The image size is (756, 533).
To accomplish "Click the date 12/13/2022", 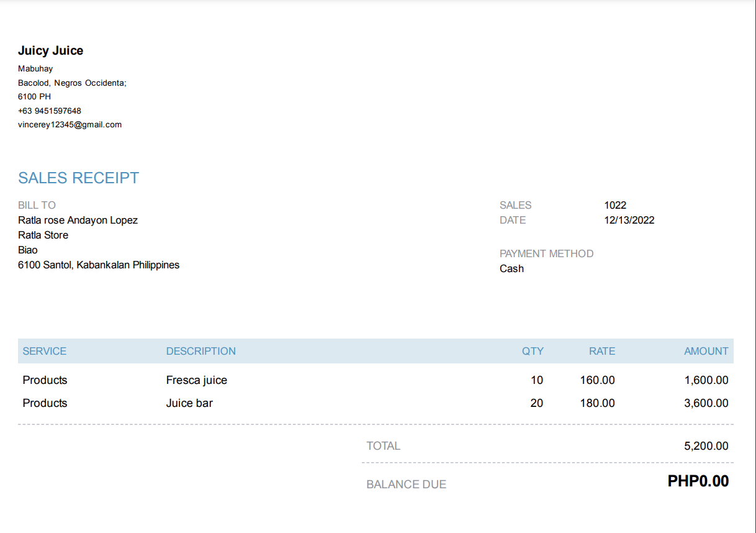I will point(629,221).
